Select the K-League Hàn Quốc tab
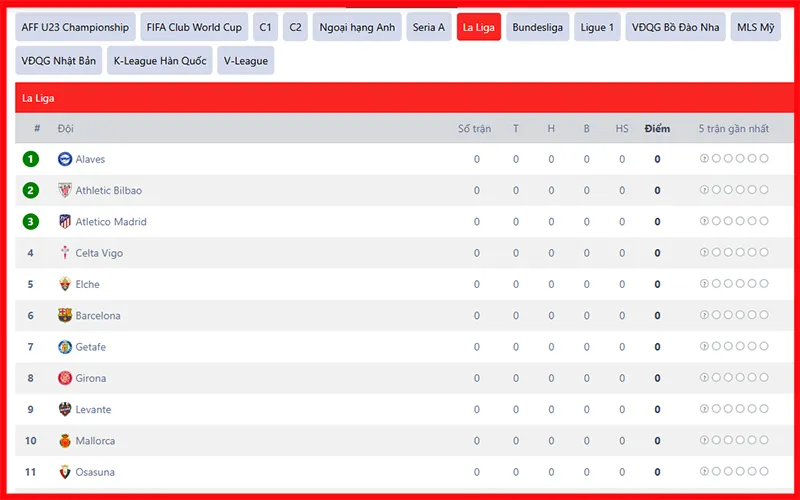 (160, 61)
